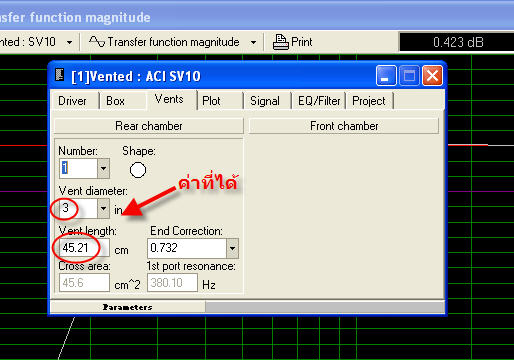
Task: Select the circular vent shape icon
Action: point(138,170)
